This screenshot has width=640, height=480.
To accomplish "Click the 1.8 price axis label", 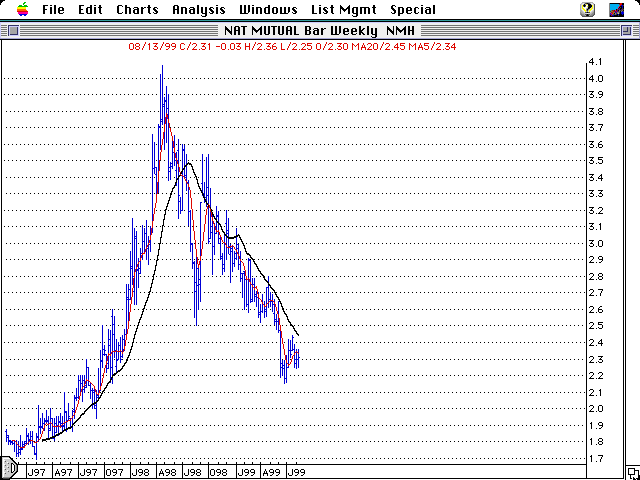I will point(596,442).
